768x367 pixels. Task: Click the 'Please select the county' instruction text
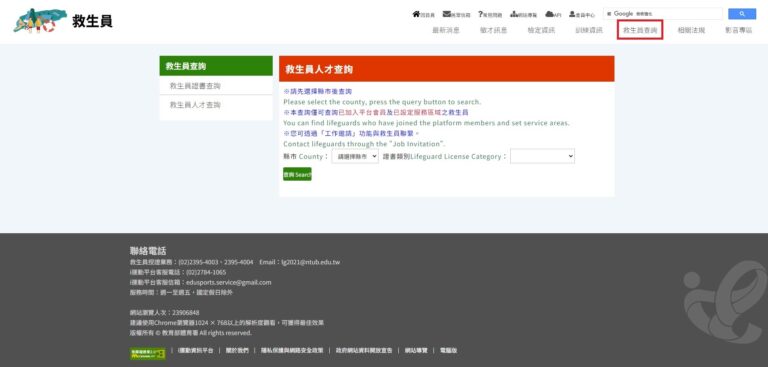382,102
